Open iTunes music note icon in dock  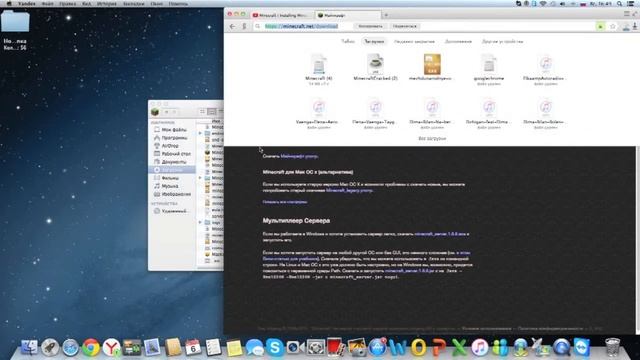(x=480, y=348)
